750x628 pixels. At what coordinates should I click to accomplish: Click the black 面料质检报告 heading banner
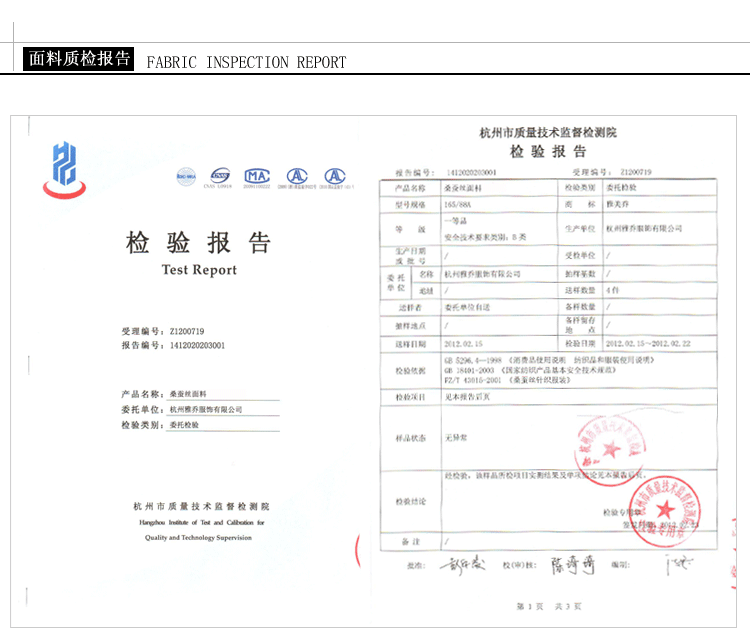[78, 59]
